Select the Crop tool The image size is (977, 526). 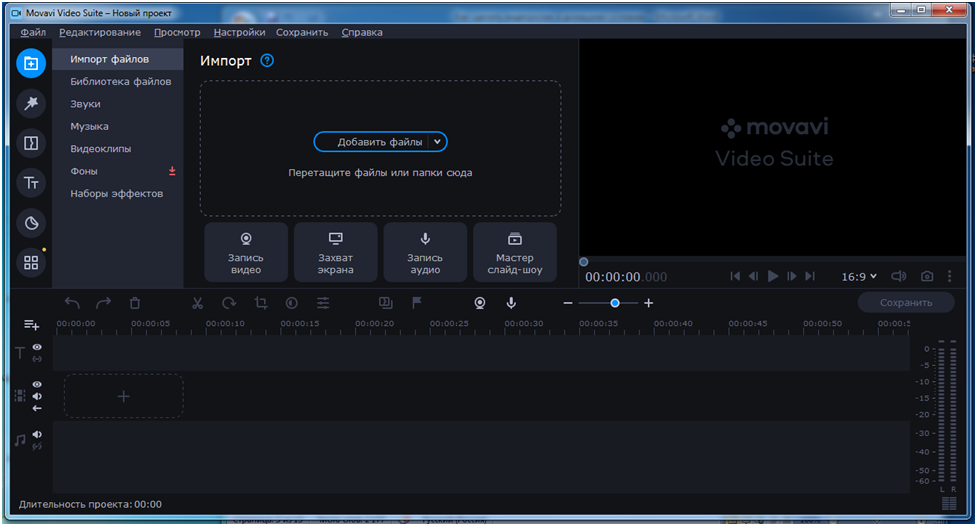click(x=260, y=303)
